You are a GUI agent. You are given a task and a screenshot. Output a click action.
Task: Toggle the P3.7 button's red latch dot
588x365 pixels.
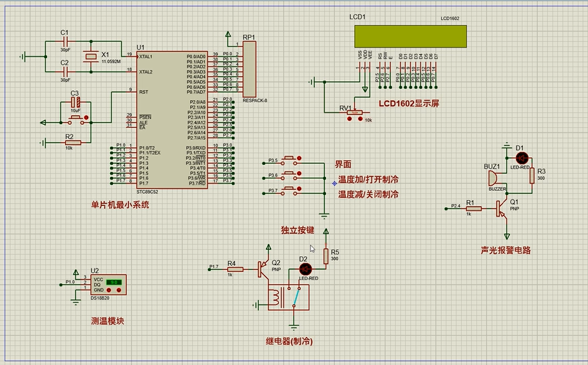(x=299, y=190)
